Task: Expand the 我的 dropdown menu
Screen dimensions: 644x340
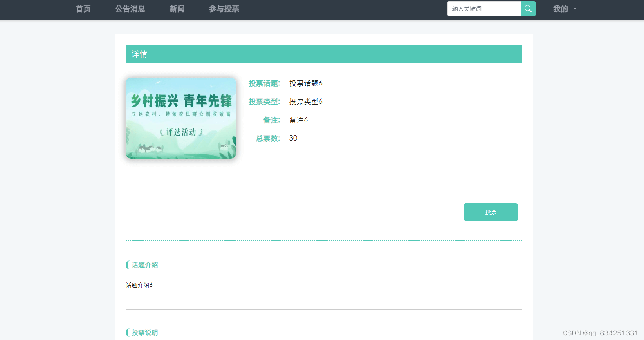Action: 565,9
